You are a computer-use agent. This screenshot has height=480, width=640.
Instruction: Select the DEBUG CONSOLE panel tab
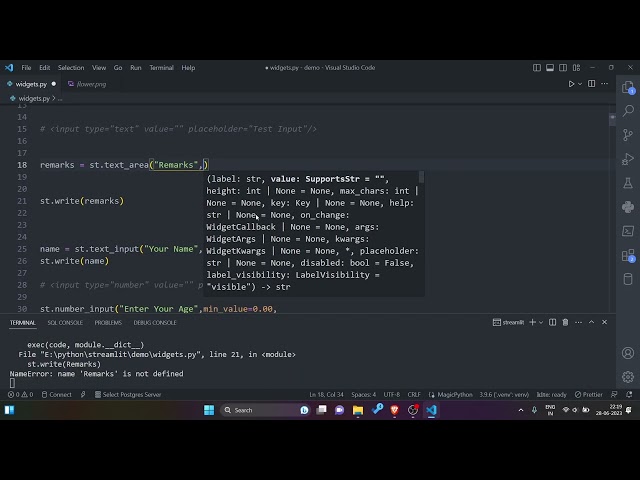[155, 322]
